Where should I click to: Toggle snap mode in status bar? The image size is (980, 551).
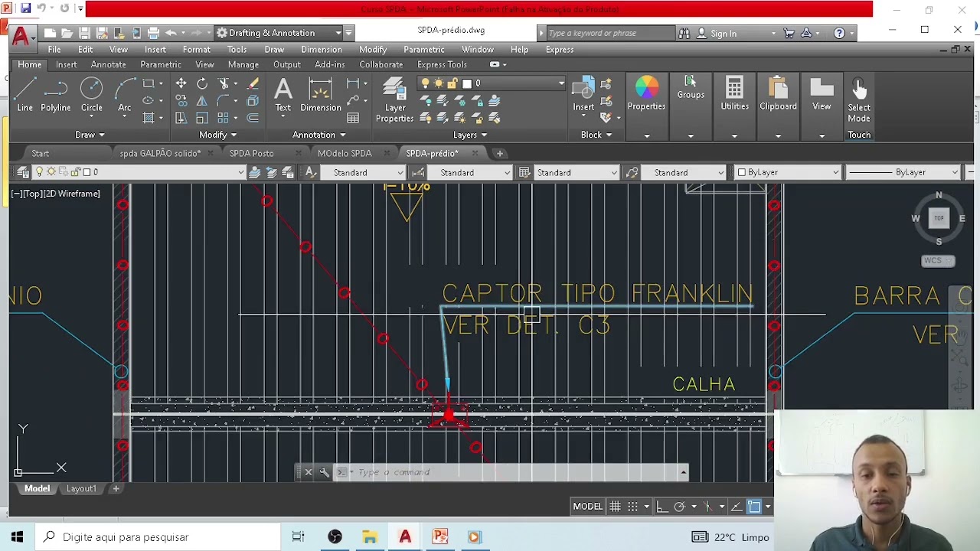point(632,507)
